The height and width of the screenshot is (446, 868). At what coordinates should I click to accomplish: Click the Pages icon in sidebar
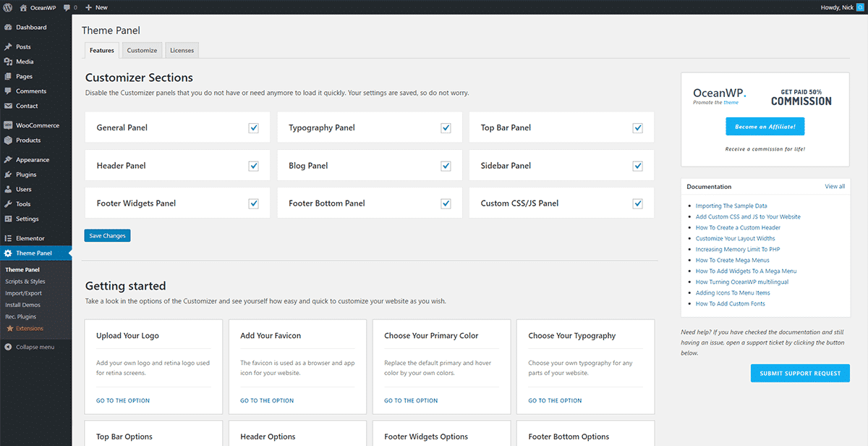(x=8, y=77)
